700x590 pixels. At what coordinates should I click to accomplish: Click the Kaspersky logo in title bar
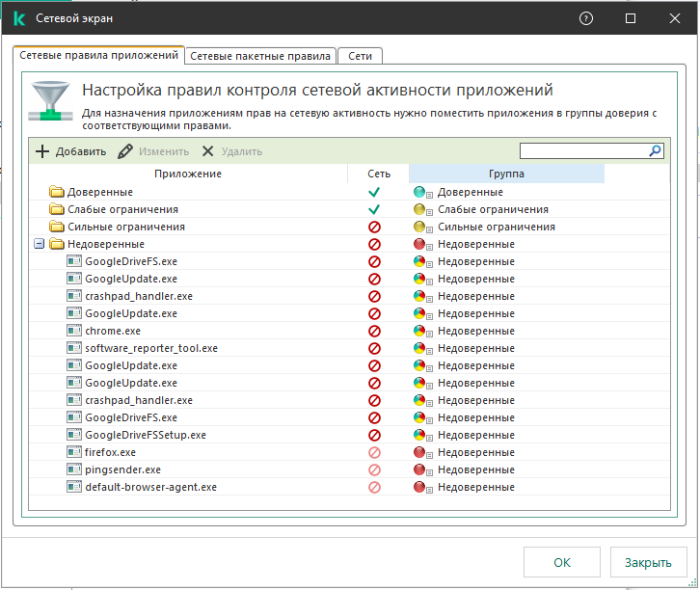(x=17, y=18)
